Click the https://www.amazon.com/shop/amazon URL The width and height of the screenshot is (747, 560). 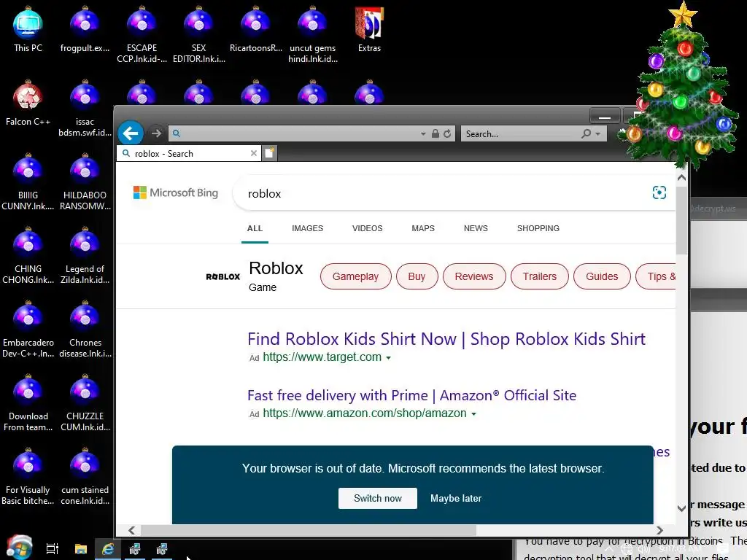(x=365, y=413)
